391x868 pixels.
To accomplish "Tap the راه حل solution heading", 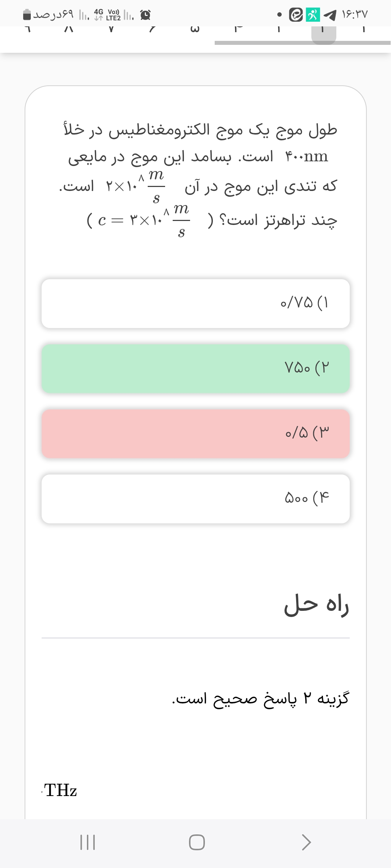I will [316, 605].
